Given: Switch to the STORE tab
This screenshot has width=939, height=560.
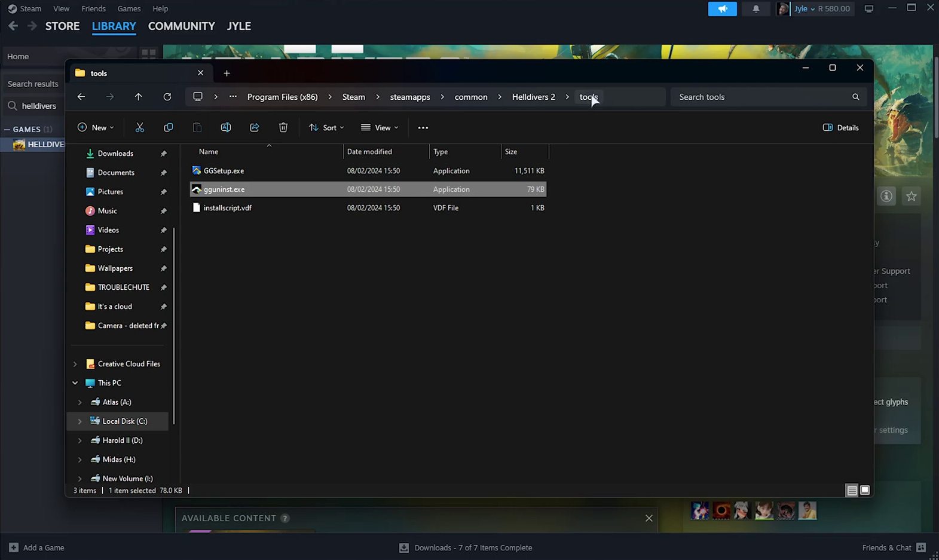Looking at the screenshot, I should click(63, 26).
